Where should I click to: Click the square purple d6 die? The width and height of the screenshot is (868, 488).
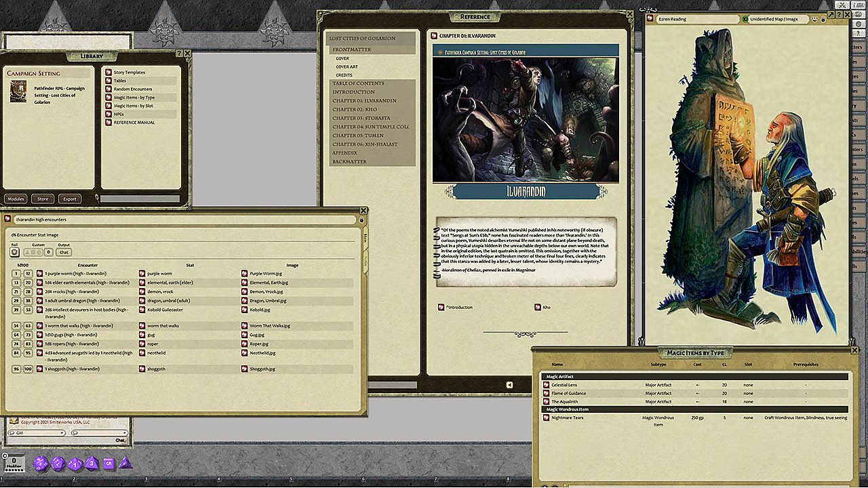(108, 464)
